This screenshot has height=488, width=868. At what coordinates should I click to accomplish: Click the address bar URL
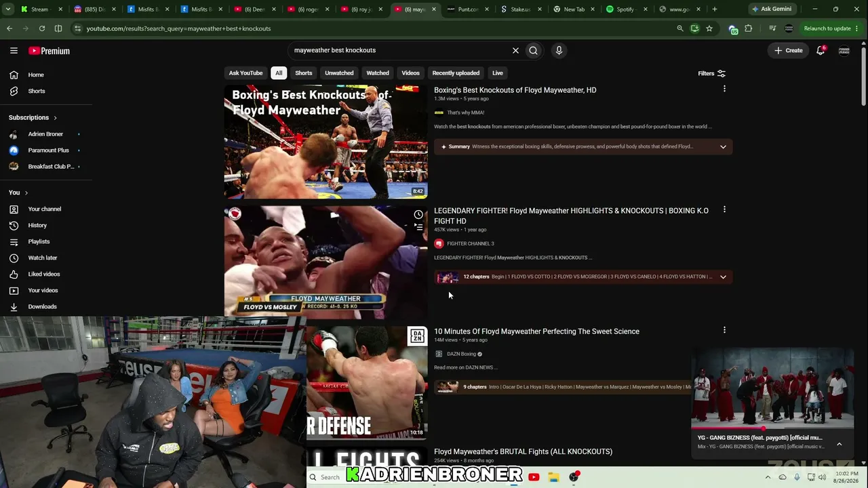[178, 28]
